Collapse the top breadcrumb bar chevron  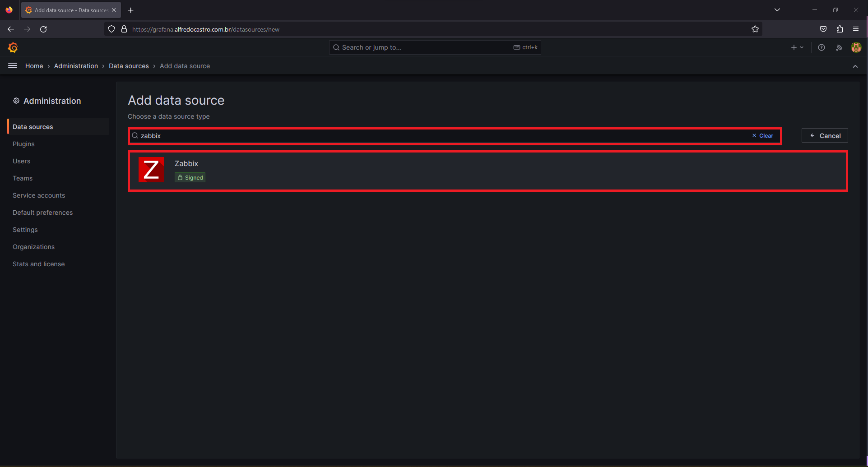click(855, 66)
